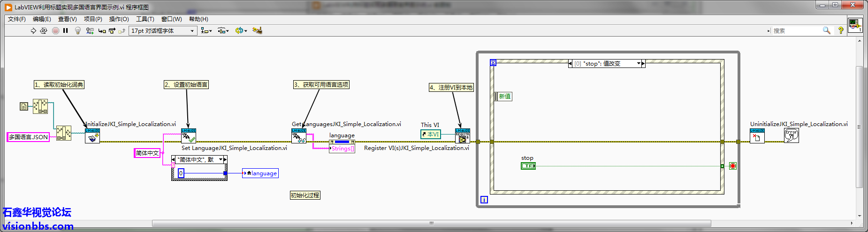Click the Step Over button
This screenshot has width=868, height=232.
click(112, 30)
